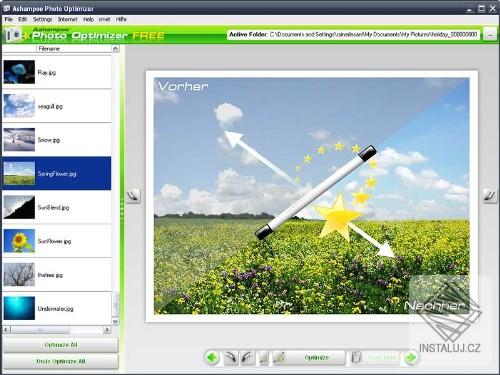Go to the next photo with the green right arrow
Screen dimensions: 500x375
tap(411, 358)
